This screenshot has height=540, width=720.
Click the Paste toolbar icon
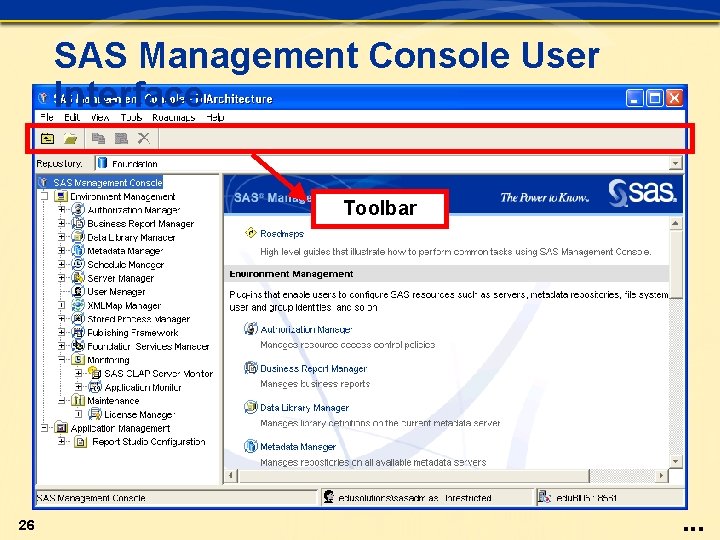(x=121, y=138)
